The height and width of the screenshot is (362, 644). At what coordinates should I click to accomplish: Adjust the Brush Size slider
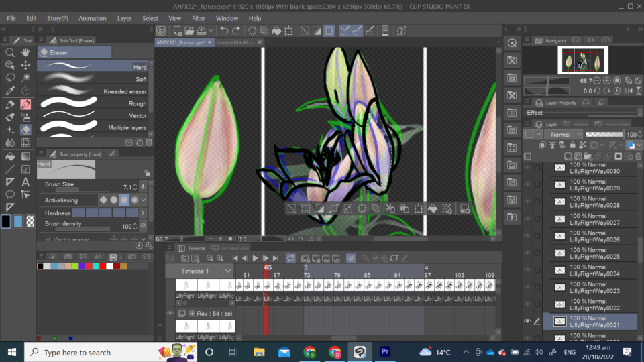(83, 190)
